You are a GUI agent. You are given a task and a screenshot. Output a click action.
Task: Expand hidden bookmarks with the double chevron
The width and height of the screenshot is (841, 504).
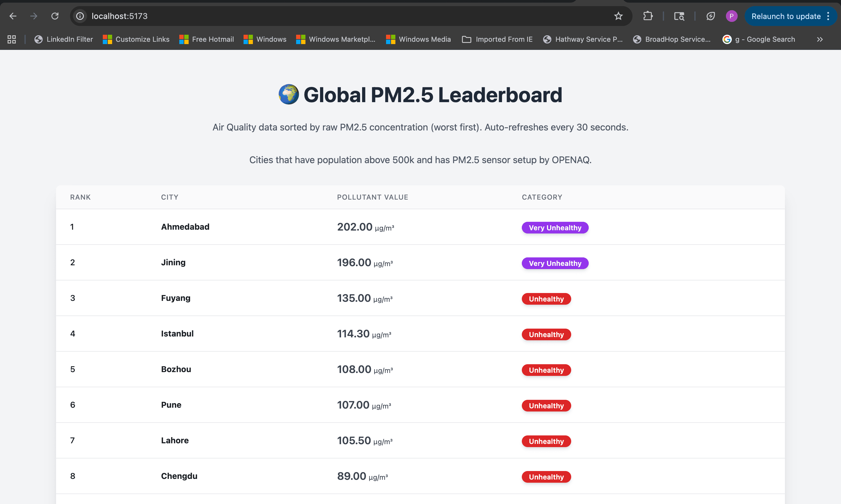(820, 39)
